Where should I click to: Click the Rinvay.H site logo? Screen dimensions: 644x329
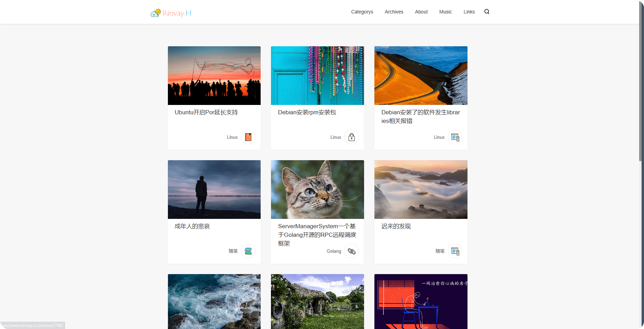point(171,13)
